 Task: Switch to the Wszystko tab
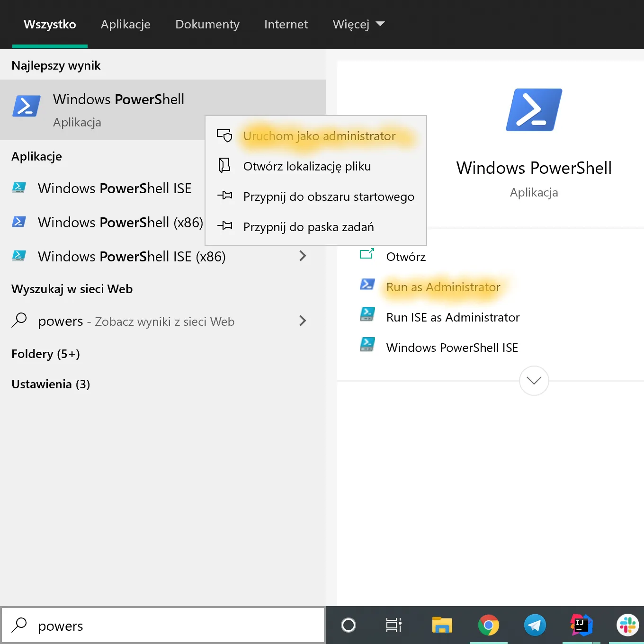click(x=50, y=24)
